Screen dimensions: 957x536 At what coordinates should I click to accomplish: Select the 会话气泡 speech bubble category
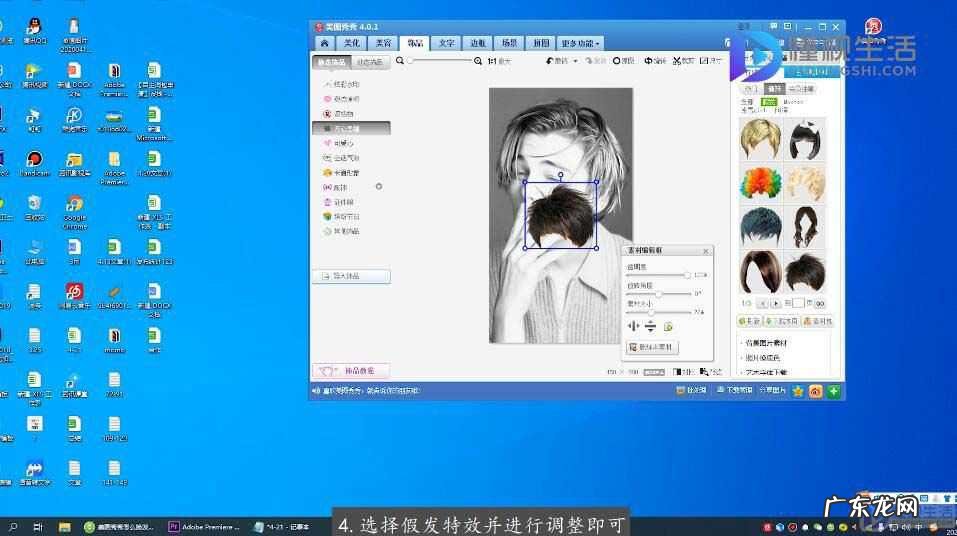click(x=342, y=158)
